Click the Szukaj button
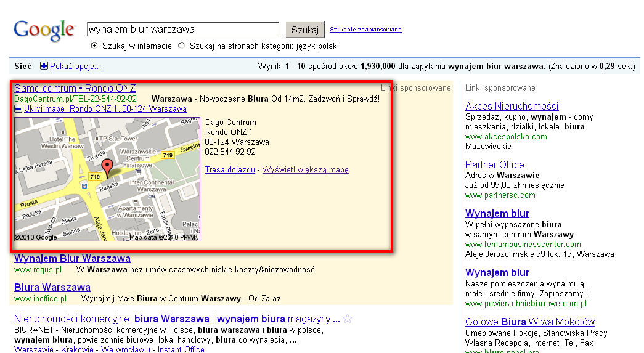 click(x=305, y=30)
